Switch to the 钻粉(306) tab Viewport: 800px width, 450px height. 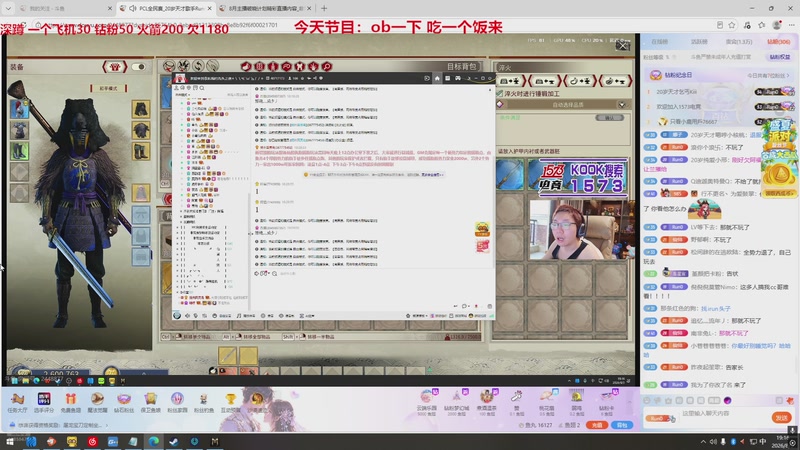[779, 42]
